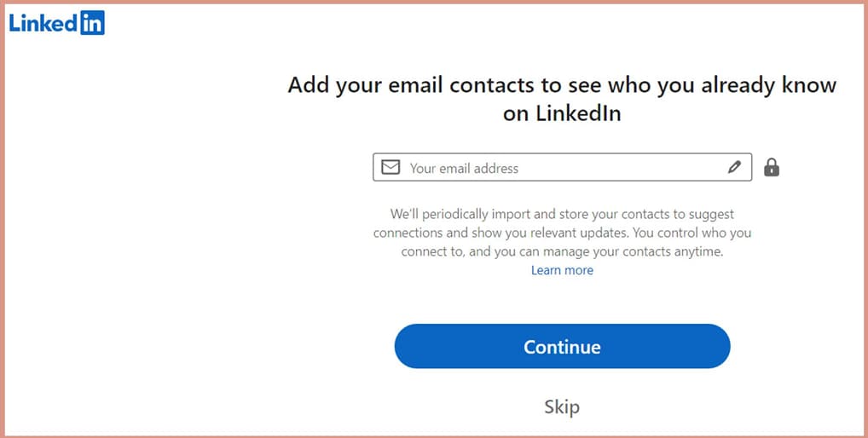Click the "Your email address" placeholder text

point(464,168)
